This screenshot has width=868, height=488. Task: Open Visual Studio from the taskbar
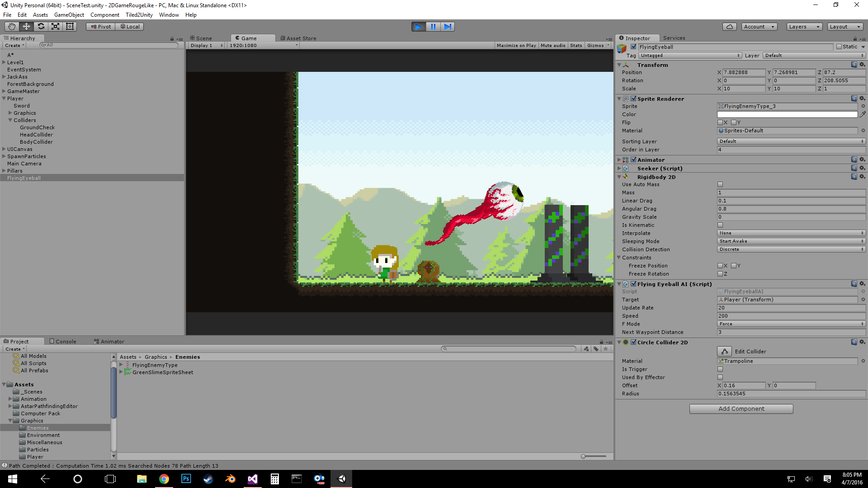point(252,479)
